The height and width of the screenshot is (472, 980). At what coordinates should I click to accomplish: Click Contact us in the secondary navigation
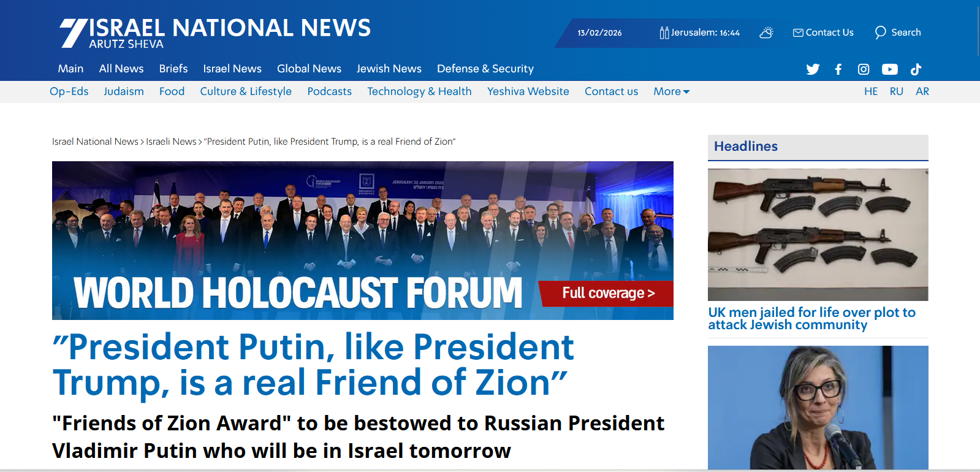[611, 91]
